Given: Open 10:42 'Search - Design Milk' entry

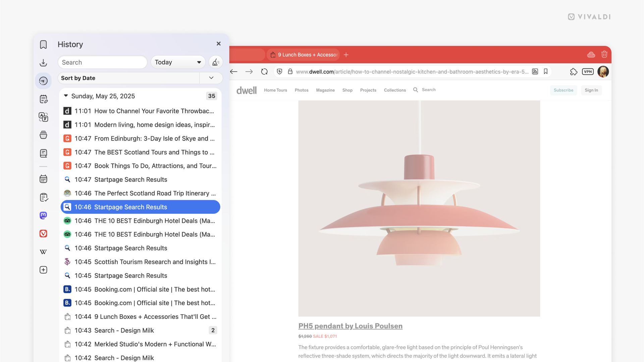Looking at the screenshot, I should coord(140,358).
